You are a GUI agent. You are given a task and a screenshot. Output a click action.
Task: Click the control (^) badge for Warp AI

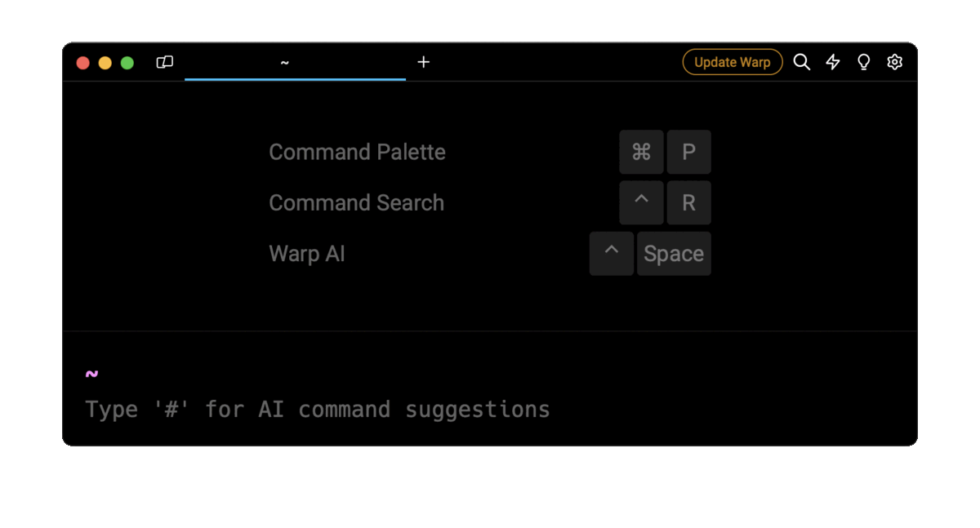click(611, 253)
